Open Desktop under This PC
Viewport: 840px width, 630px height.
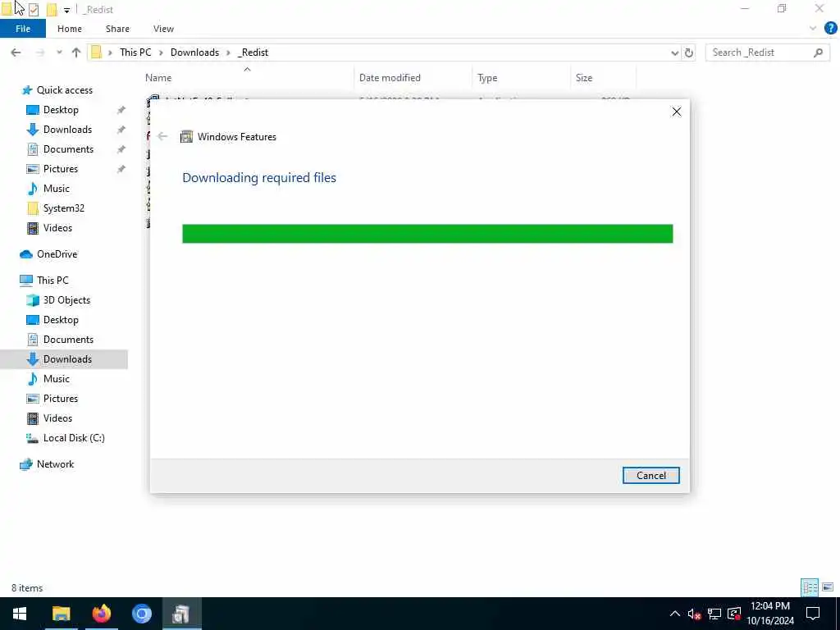tap(61, 320)
